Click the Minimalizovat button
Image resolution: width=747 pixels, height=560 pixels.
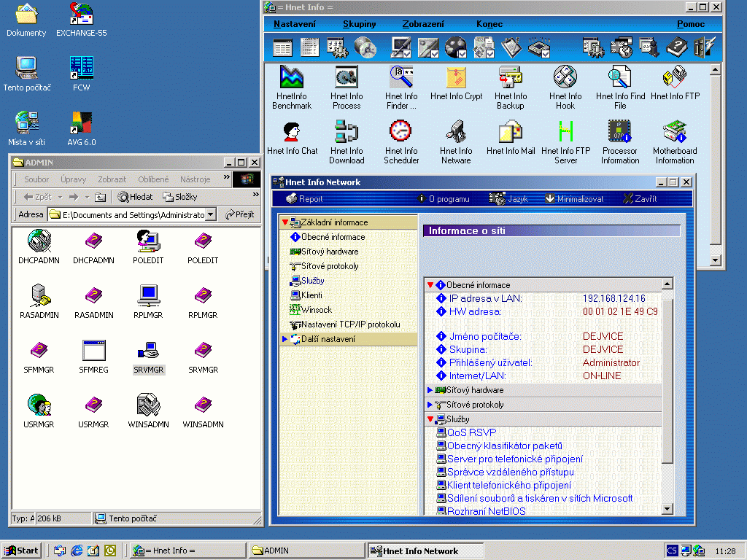[574, 198]
